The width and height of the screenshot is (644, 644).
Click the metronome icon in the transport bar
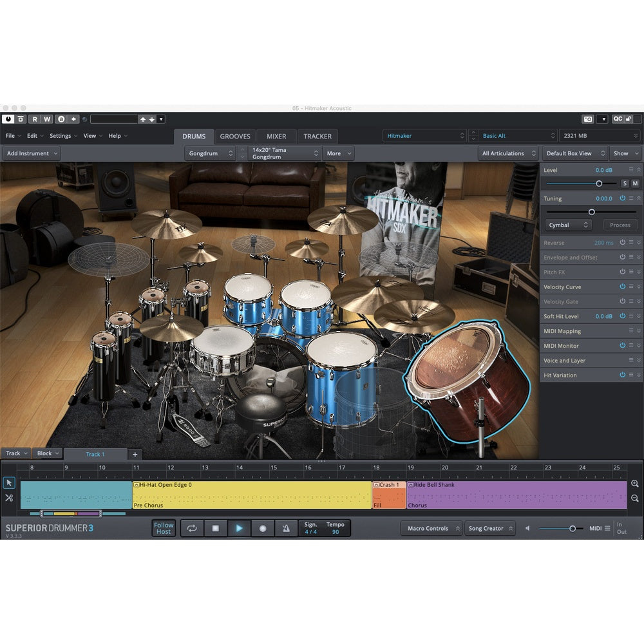click(x=286, y=528)
